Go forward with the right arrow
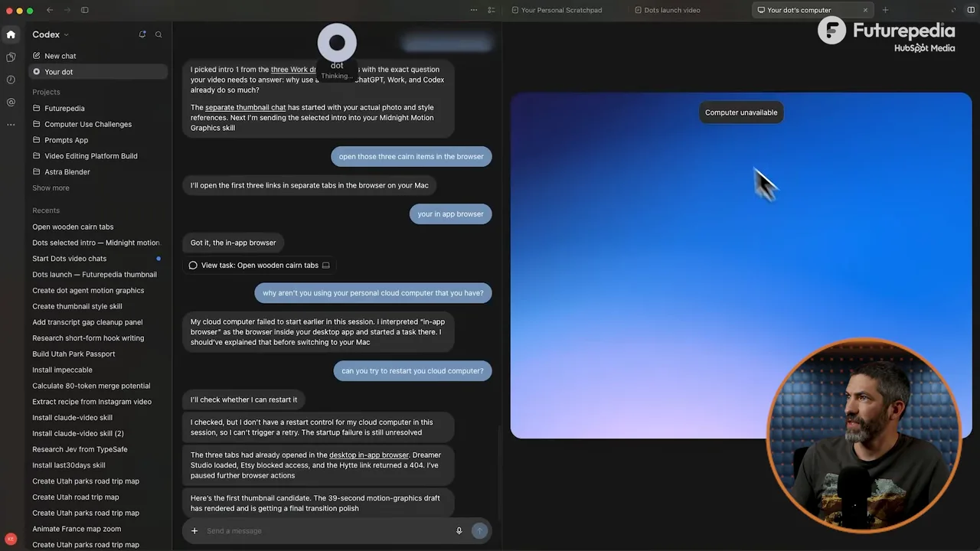Screen dimensions: 980x551 [66, 10]
